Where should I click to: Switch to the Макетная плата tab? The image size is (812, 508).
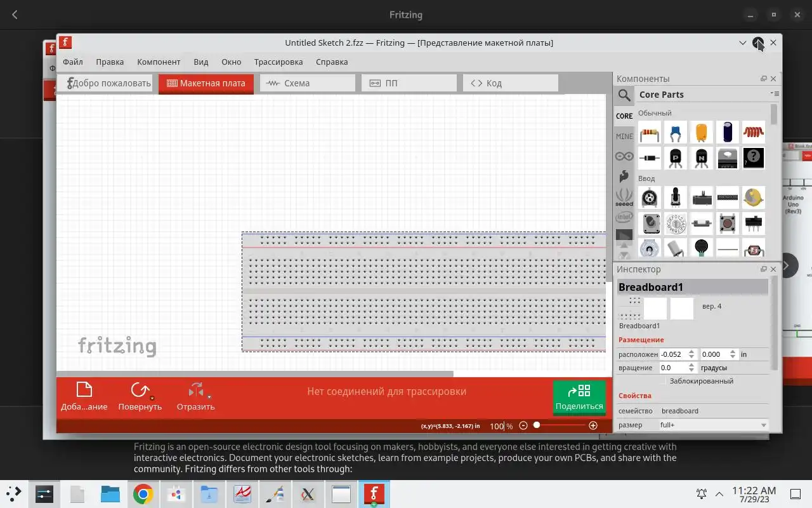206,83
